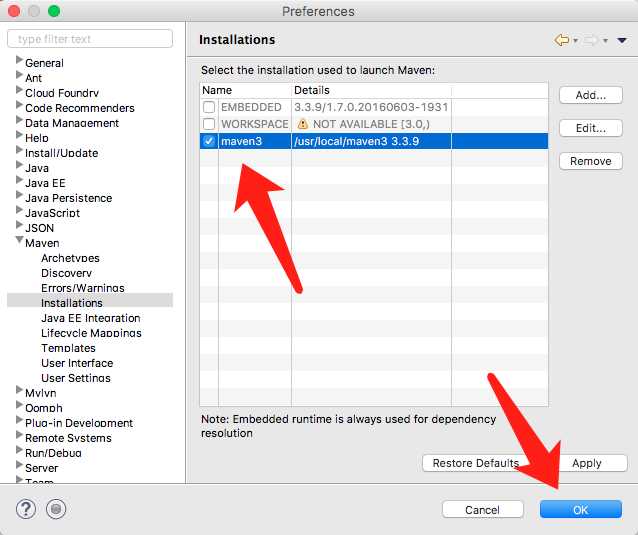
Task: Select Errors/Warnings under Maven
Action: (83, 288)
